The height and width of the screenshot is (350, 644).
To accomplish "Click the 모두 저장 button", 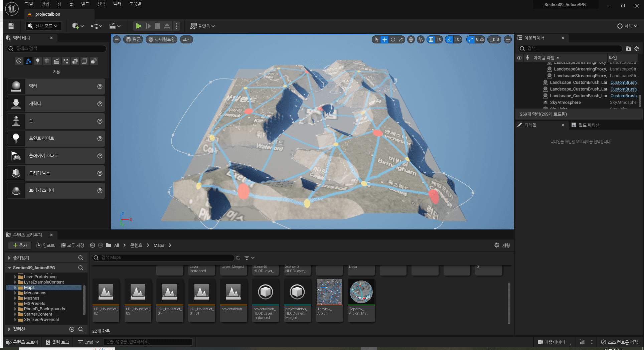I will 73,245.
